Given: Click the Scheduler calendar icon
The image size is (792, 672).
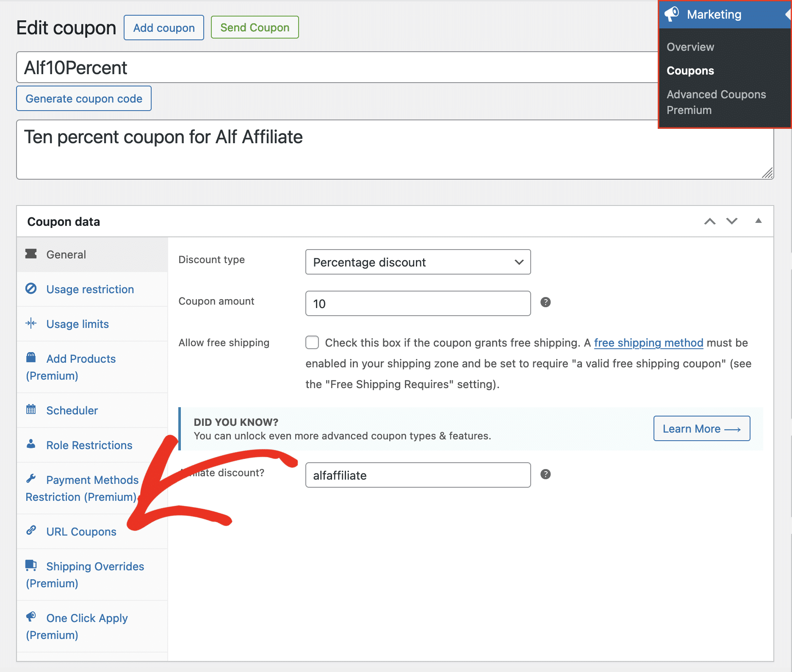Looking at the screenshot, I should tap(31, 409).
